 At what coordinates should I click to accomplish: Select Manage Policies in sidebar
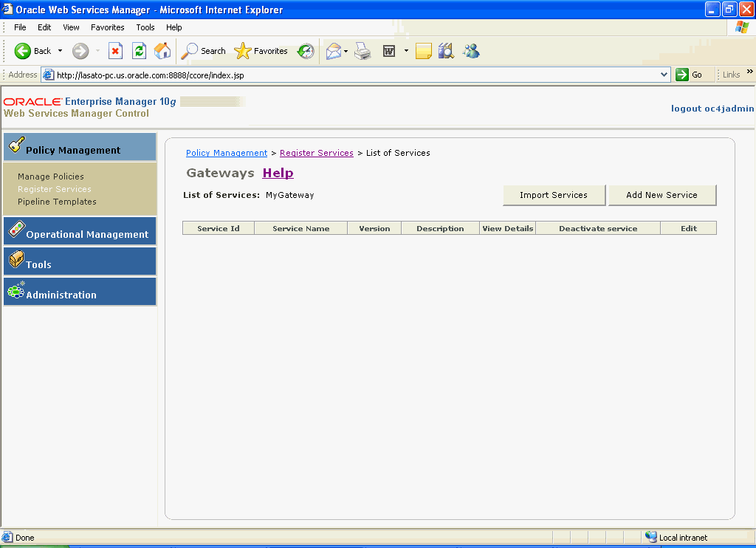tap(51, 177)
